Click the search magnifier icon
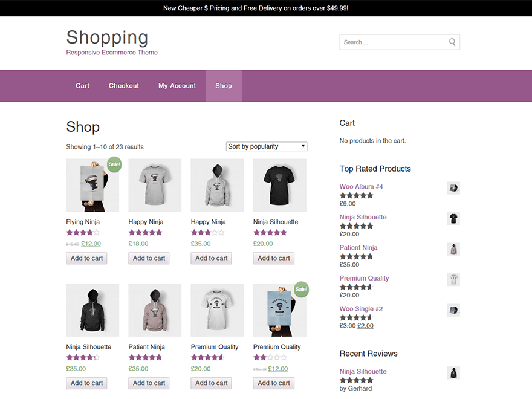This screenshot has height=399, width=532. (x=452, y=42)
